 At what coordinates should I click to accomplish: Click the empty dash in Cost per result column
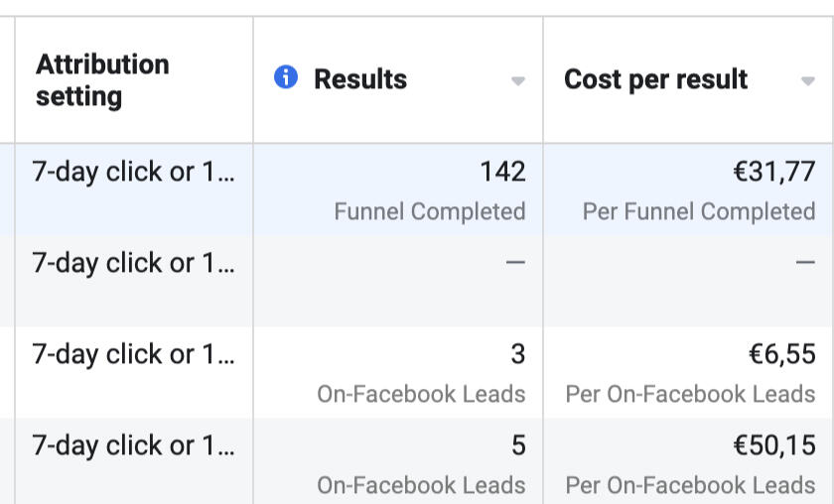(x=805, y=263)
